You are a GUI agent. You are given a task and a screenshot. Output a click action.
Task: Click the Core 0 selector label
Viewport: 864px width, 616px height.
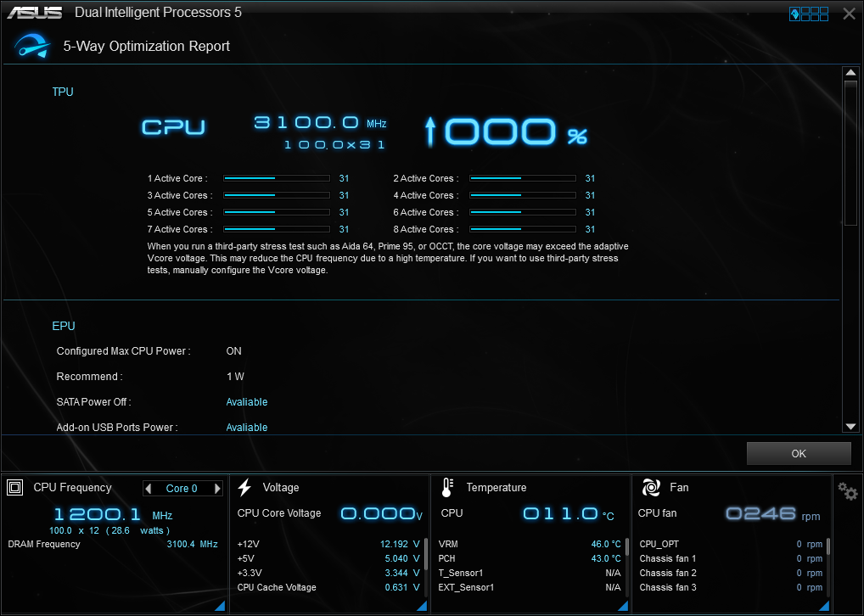point(182,488)
